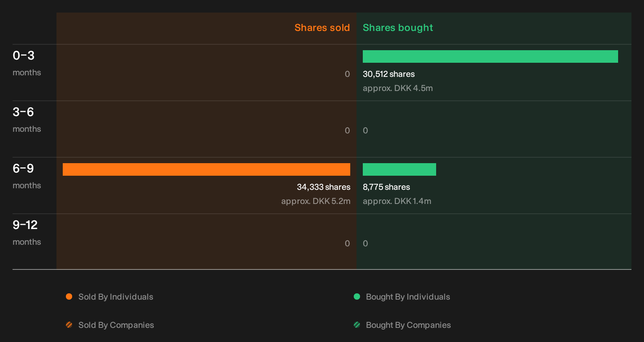Click the approx. DKK 1.4m amount

click(397, 201)
